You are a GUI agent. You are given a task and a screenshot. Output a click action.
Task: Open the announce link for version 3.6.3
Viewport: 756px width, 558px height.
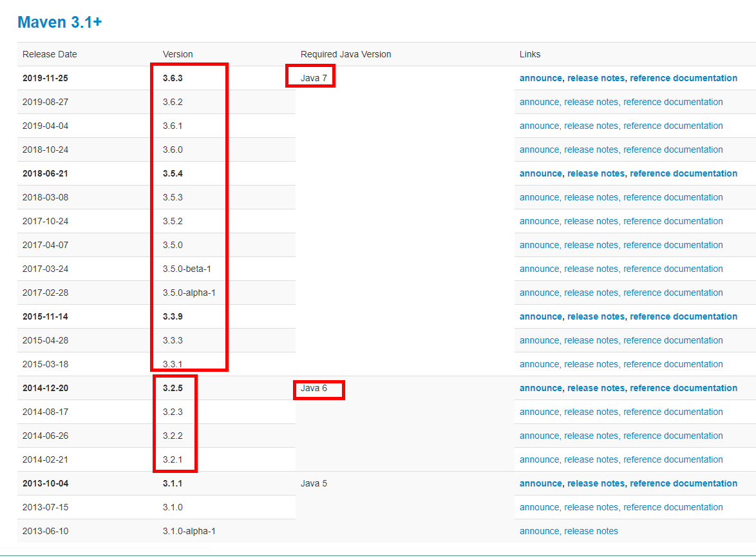coord(540,78)
